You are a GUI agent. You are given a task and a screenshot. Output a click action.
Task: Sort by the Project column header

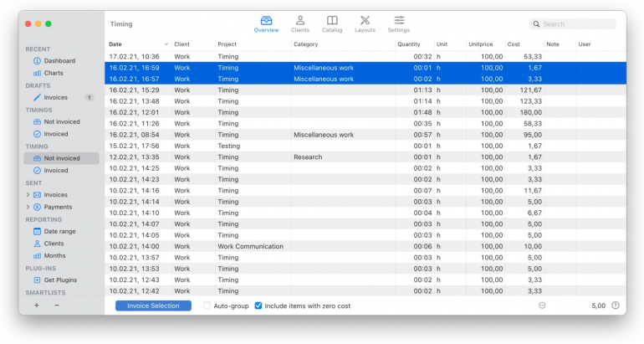(x=253, y=44)
